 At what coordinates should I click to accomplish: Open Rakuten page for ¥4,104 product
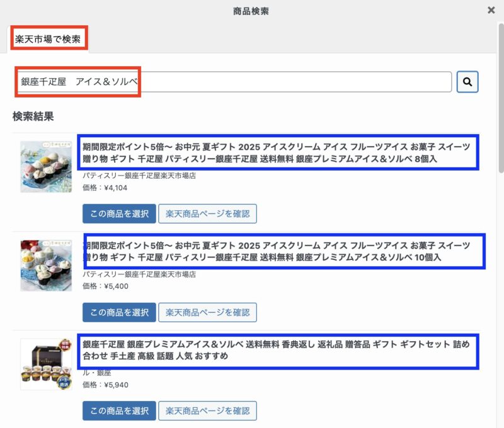pyautogui.click(x=208, y=213)
